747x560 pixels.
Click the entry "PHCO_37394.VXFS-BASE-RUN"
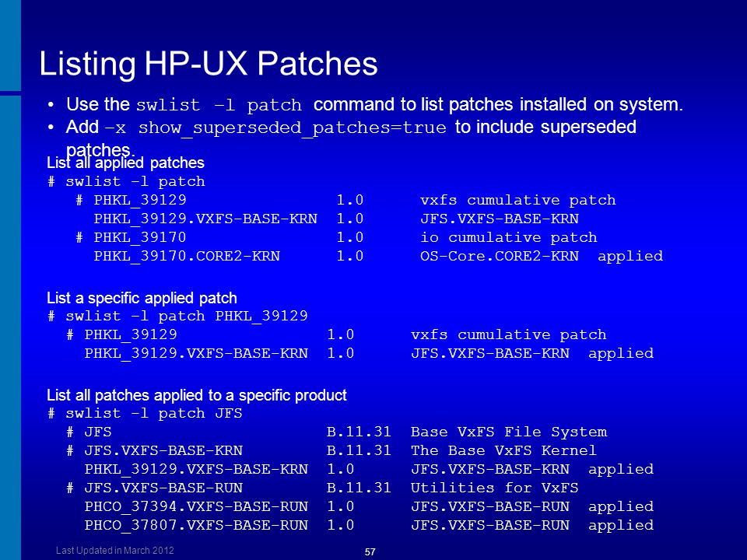[196, 507]
